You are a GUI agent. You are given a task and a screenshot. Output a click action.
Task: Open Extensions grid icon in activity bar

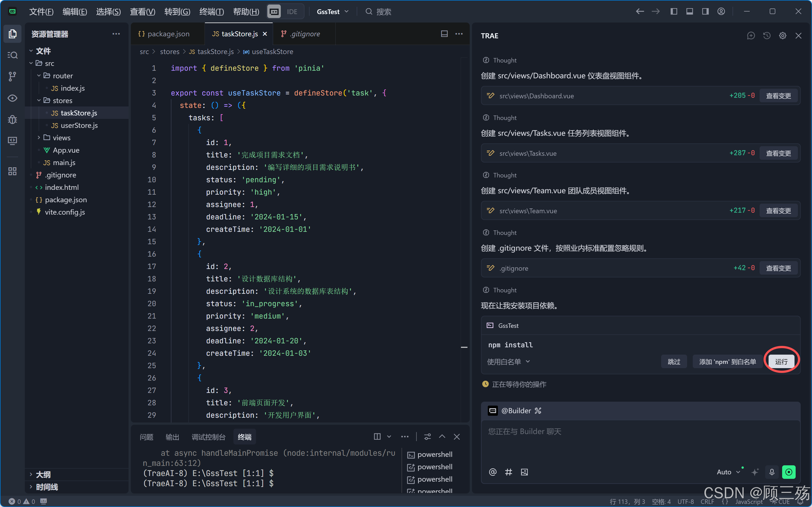(x=12, y=171)
